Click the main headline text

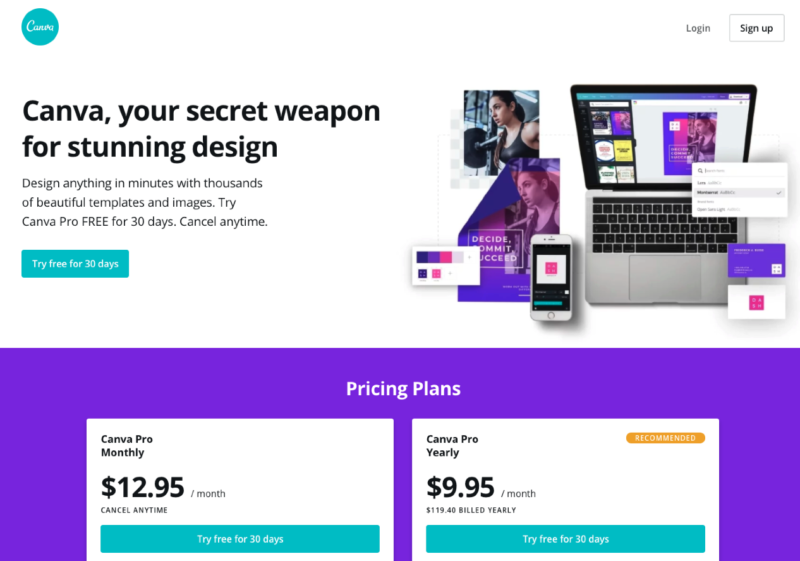tap(201, 129)
